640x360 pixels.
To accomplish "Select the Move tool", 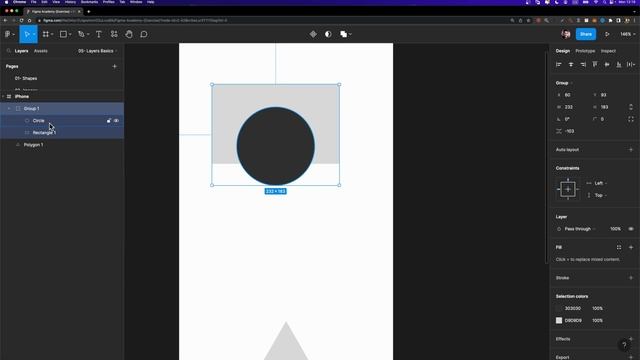I will 27,34.
